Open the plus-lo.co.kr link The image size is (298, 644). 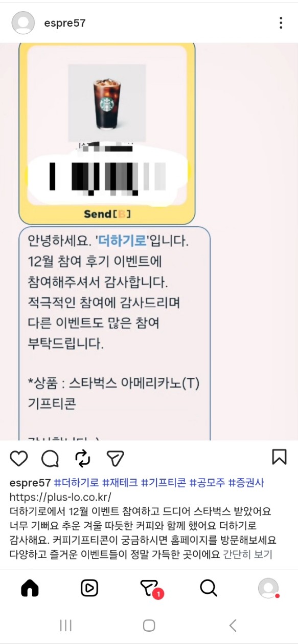(x=60, y=497)
